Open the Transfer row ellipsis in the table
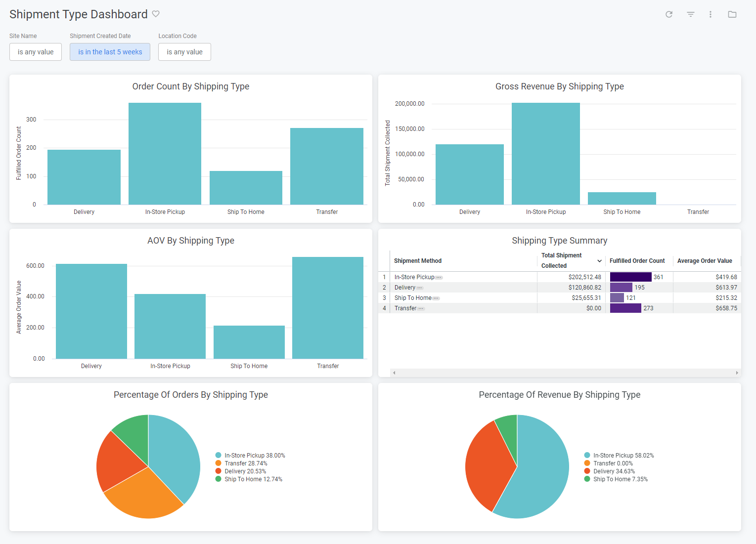Image resolution: width=756 pixels, height=544 pixels. [421, 309]
